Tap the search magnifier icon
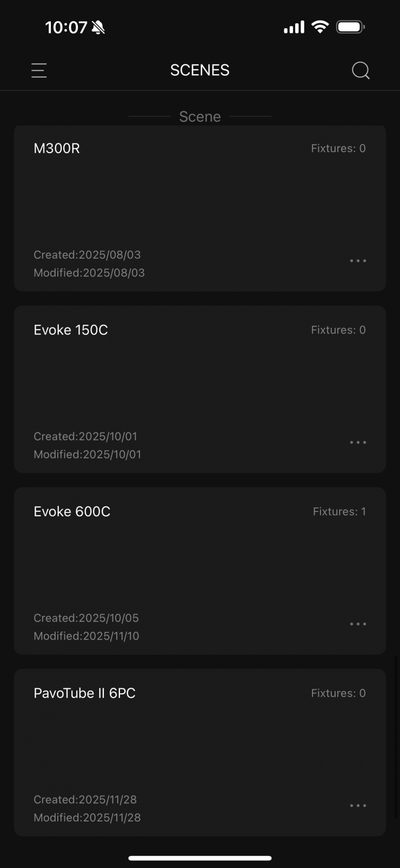The image size is (400, 868). click(361, 70)
